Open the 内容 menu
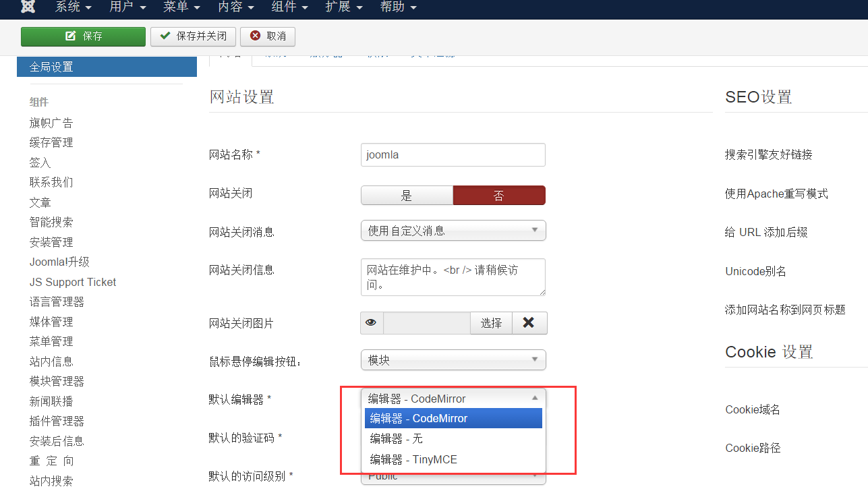This screenshot has width=868, height=493. tap(235, 7)
